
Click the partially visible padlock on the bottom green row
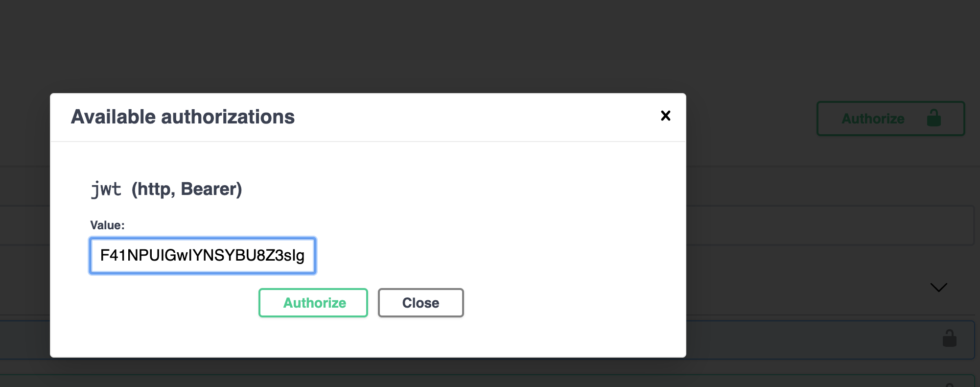pyautogui.click(x=949, y=385)
